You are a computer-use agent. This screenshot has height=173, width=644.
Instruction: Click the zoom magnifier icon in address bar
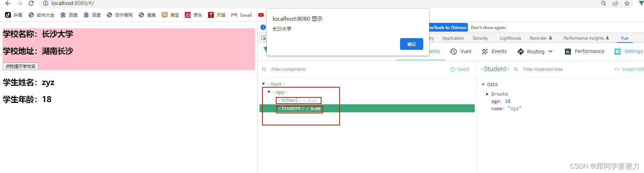point(604,3)
